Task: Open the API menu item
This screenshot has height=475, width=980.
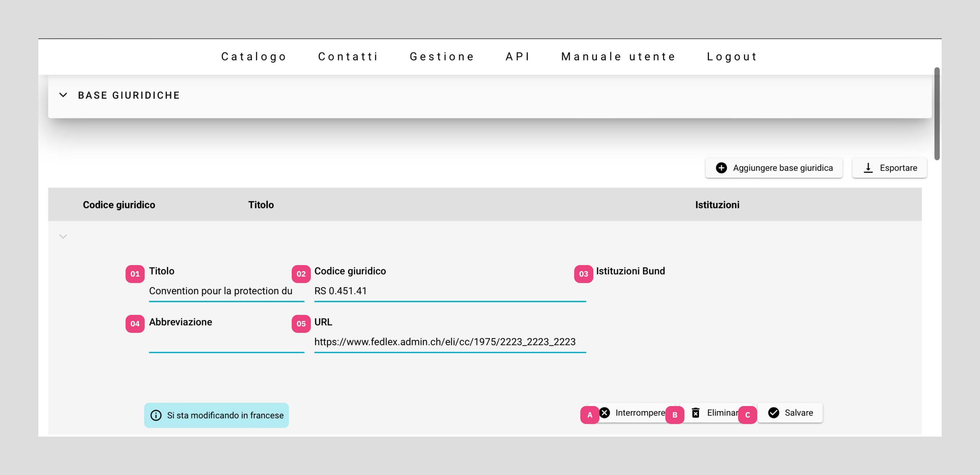Action: (x=518, y=57)
